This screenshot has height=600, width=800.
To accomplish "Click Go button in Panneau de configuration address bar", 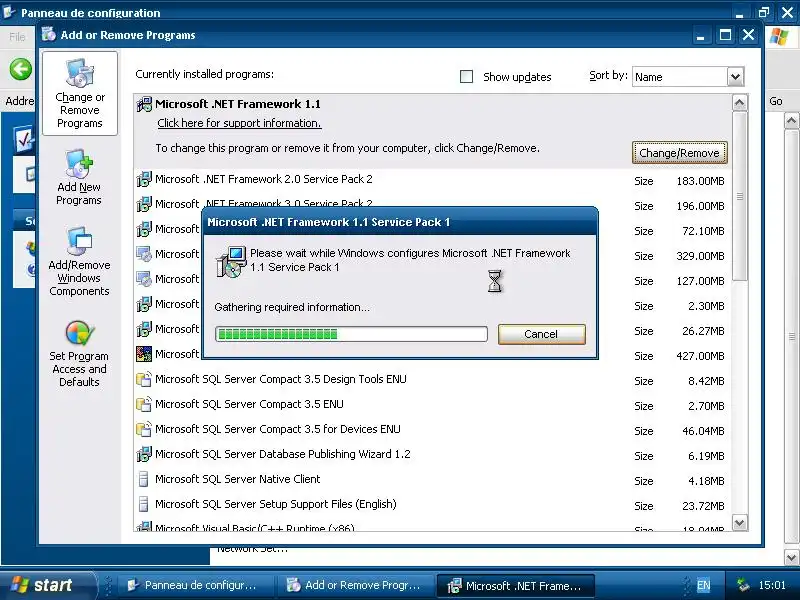I will pos(776,101).
